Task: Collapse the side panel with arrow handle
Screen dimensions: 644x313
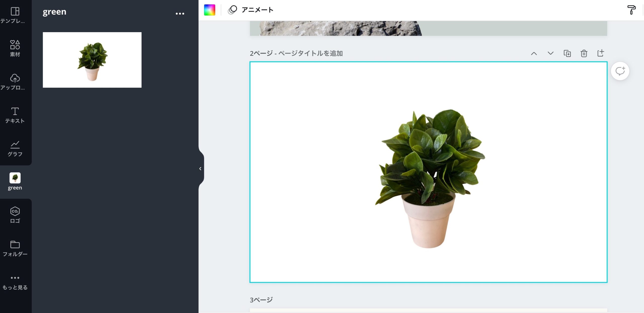Action: (x=200, y=169)
